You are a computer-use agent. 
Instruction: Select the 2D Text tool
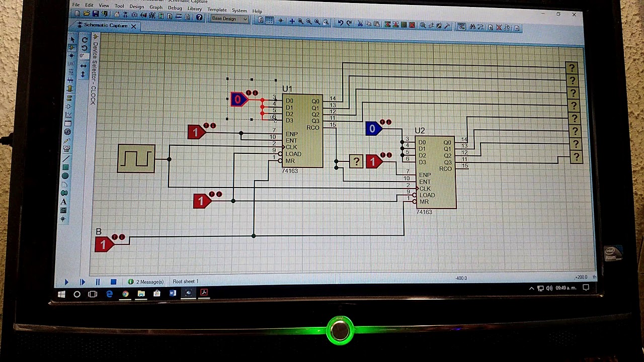tap(63, 202)
